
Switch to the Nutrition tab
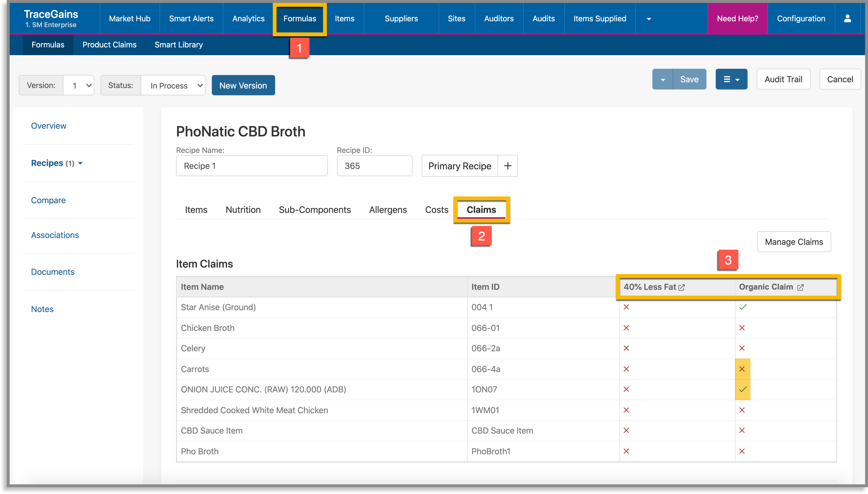243,209
